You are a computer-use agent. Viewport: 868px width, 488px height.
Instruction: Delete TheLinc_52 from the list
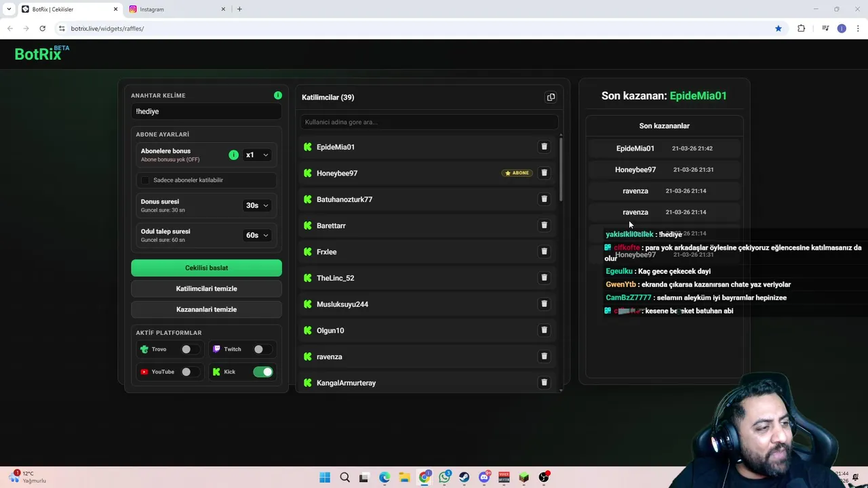tap(544, 277)
